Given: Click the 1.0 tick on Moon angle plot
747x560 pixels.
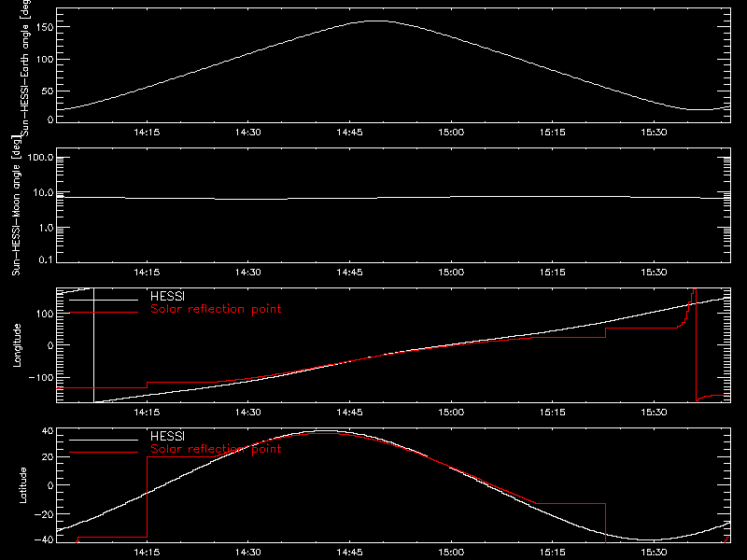Looking at the screenshot, I should tap(46, 228).
